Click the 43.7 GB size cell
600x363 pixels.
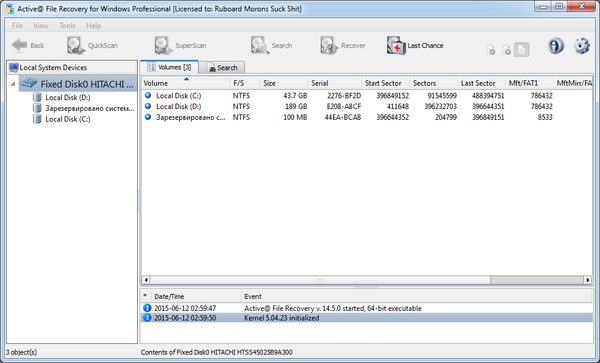tap(295, 96)
